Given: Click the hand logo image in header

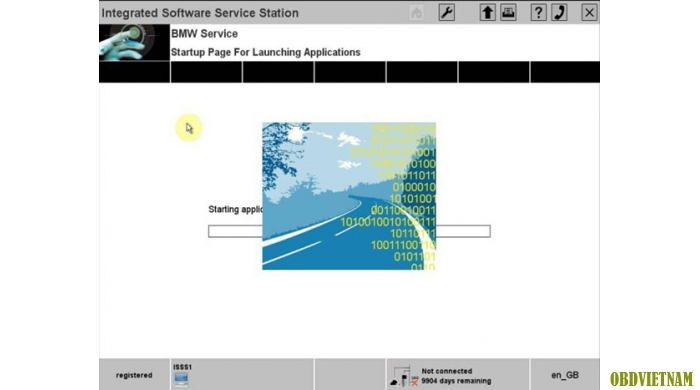Looking at the screenshot, I should (134, 42).
